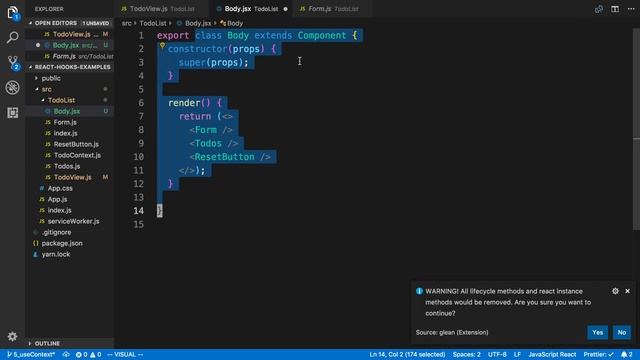Image resolution: width=640 pixels, height=360 pixels.
Task: Click Yes in the glean warning
Action: click(x=598, y=332)
